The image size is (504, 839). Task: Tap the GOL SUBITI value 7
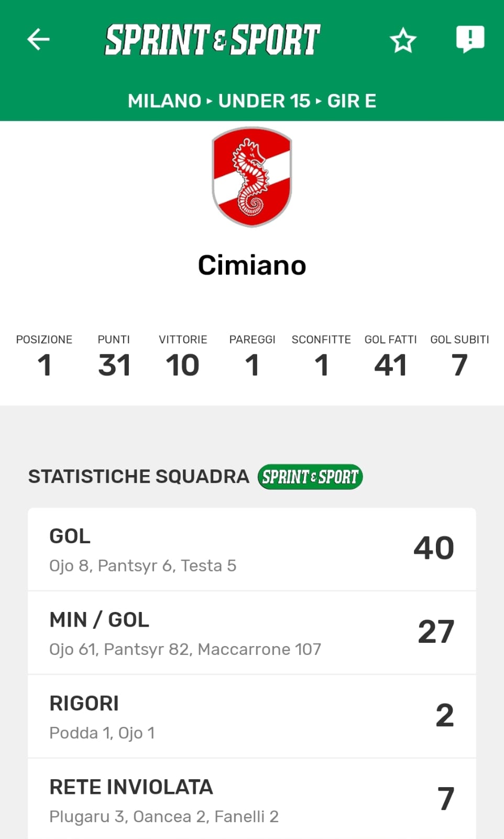pos(459,365)
